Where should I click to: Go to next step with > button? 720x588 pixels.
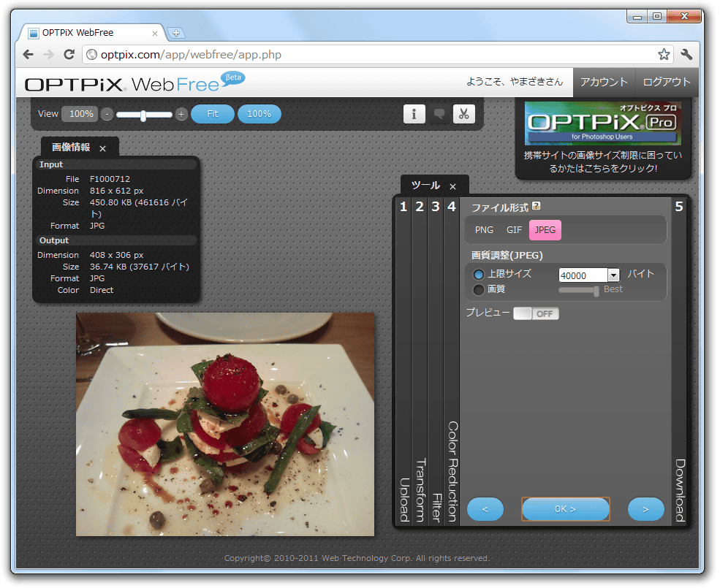(x=645, y=509)
